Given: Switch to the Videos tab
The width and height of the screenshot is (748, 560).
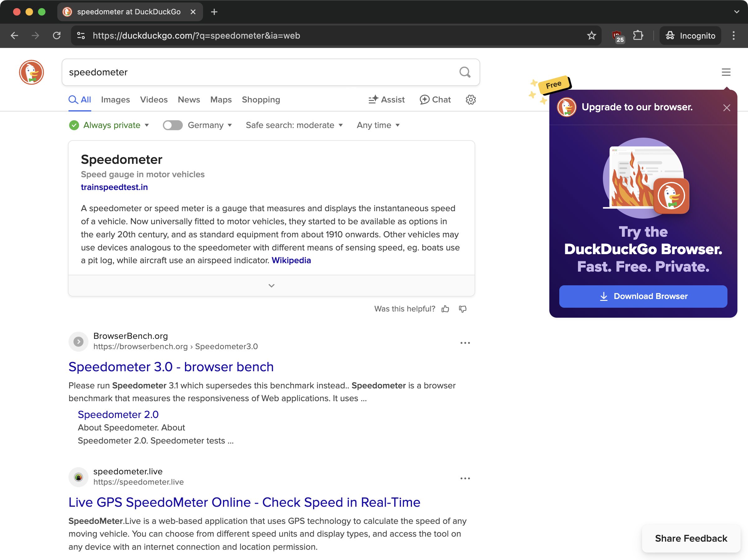Looking at the screenshot, I should click(154, 99).
